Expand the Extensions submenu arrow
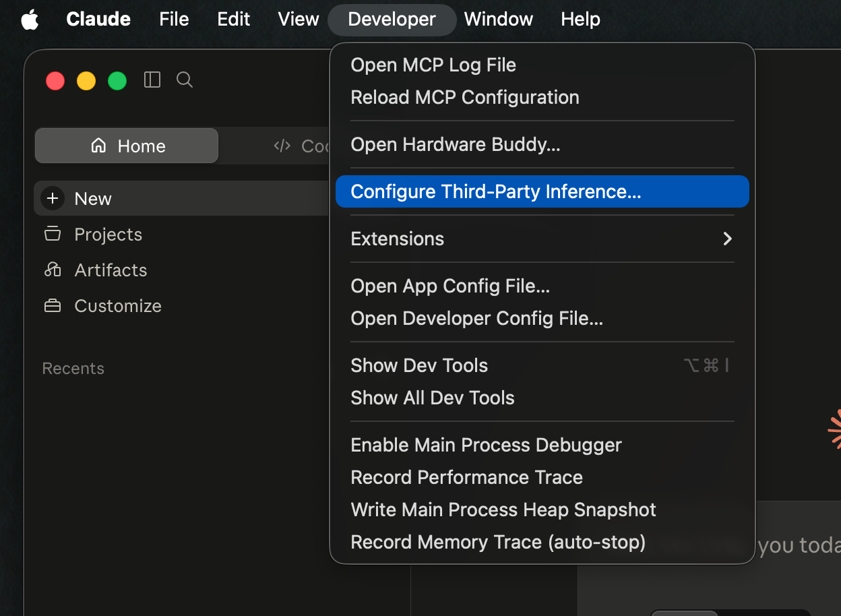Image resolution: width=841 pixels, height=616 pixels. 727,239
